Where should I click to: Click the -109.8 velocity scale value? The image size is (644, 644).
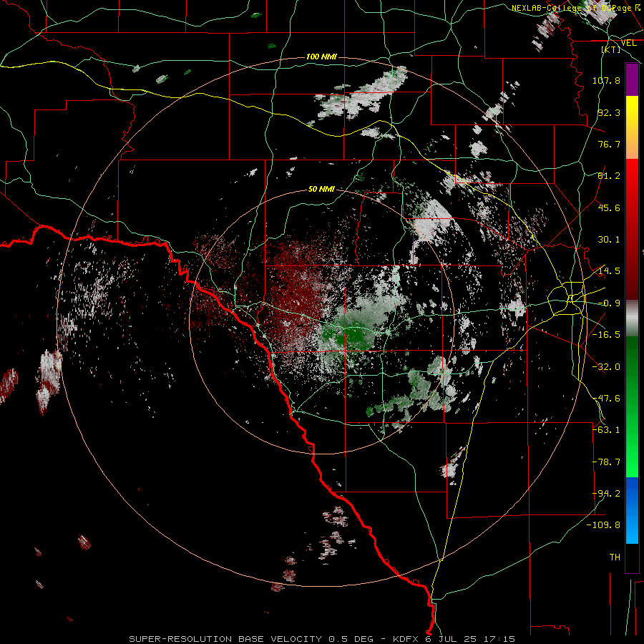click(x=603, y=525)
